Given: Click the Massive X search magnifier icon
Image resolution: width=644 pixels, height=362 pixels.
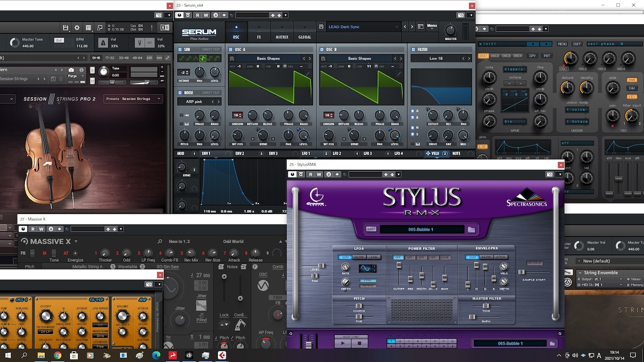Looking at the screenshot, I should 160,242.
